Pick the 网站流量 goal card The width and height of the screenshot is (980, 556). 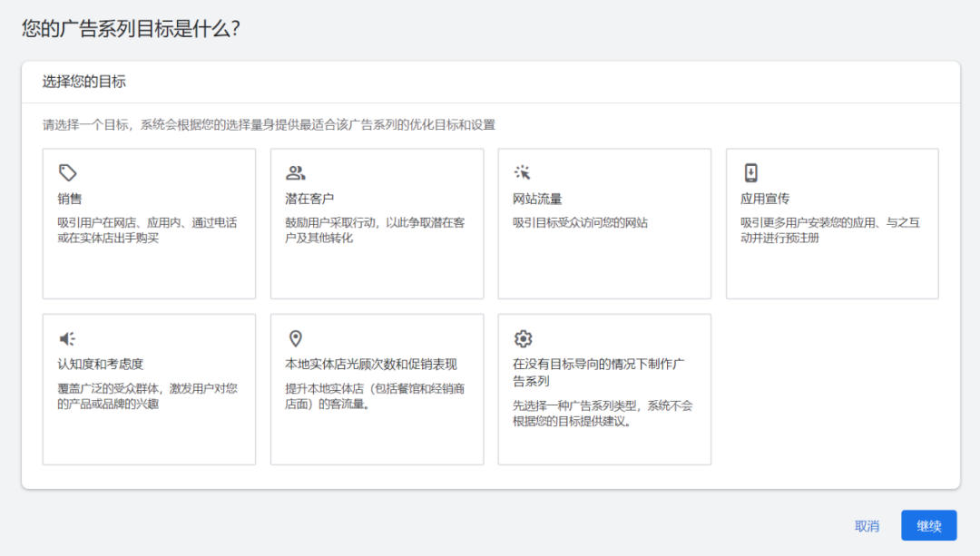tap(604, 224)
